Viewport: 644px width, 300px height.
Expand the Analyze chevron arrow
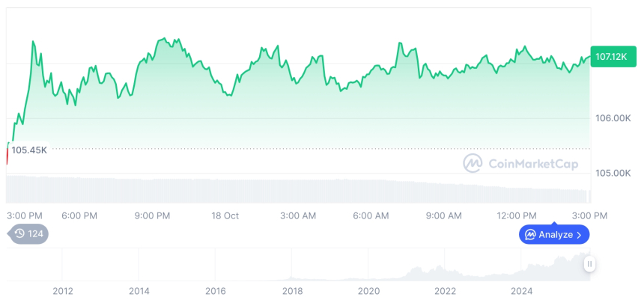click(x=580, y=235)
